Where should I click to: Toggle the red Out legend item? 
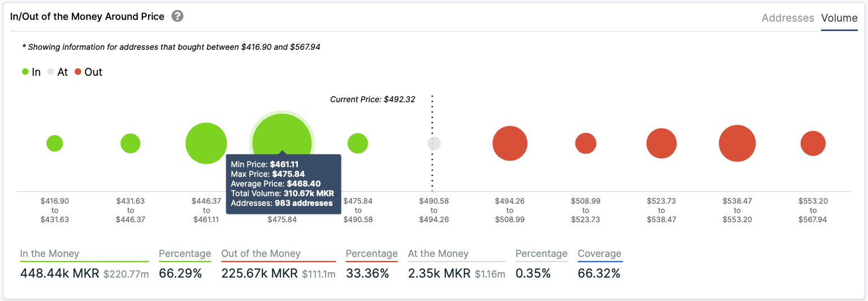point(88,72)
